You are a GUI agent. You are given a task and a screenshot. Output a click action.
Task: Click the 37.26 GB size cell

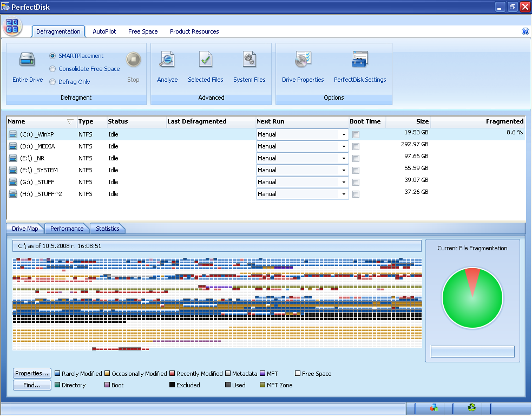[x=416, y=192]
